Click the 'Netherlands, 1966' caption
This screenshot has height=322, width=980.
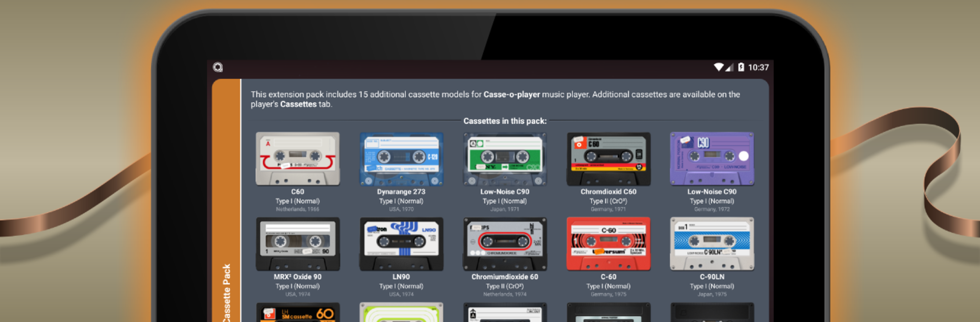tap(298, 209)
